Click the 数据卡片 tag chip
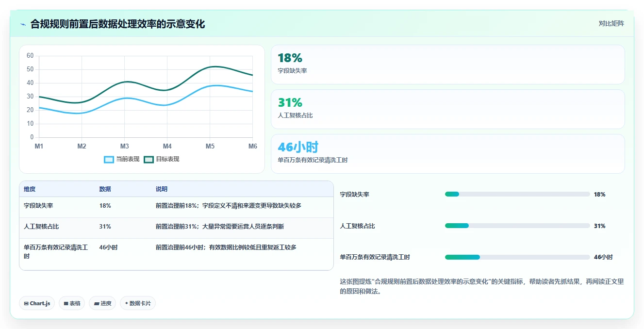644x329 pixels. click(x=138, y=303)
